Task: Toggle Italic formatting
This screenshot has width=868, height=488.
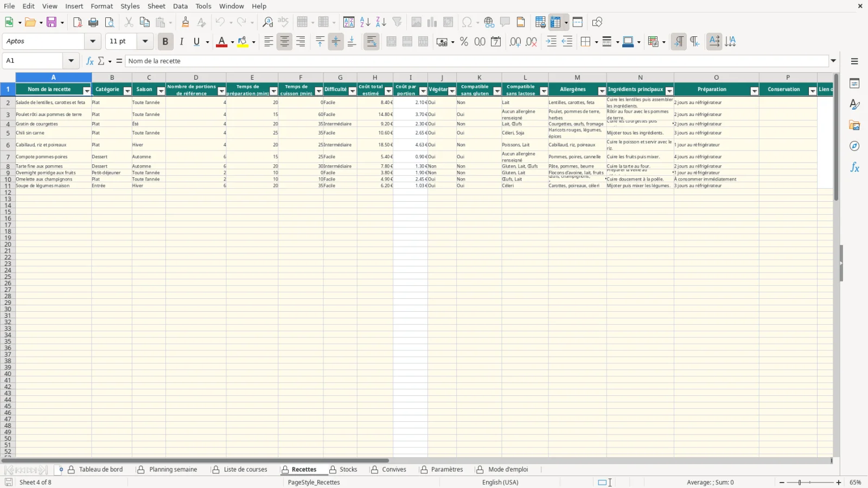Action: 181,42
